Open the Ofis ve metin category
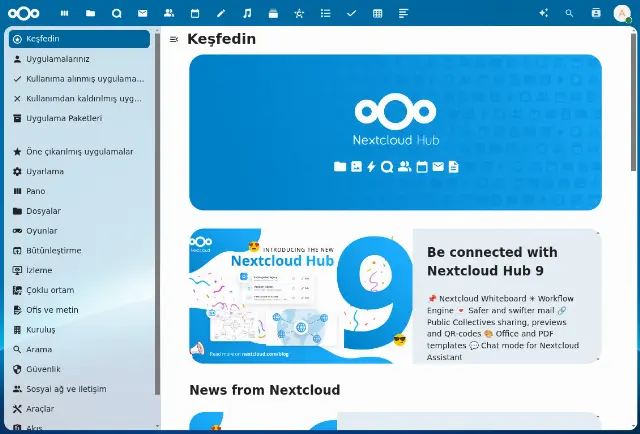 click(x=80, y=310)
